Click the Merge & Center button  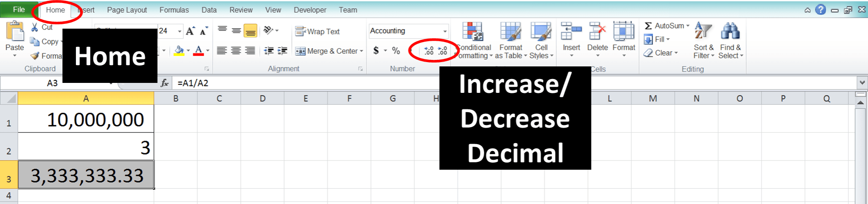click(329, 51)
